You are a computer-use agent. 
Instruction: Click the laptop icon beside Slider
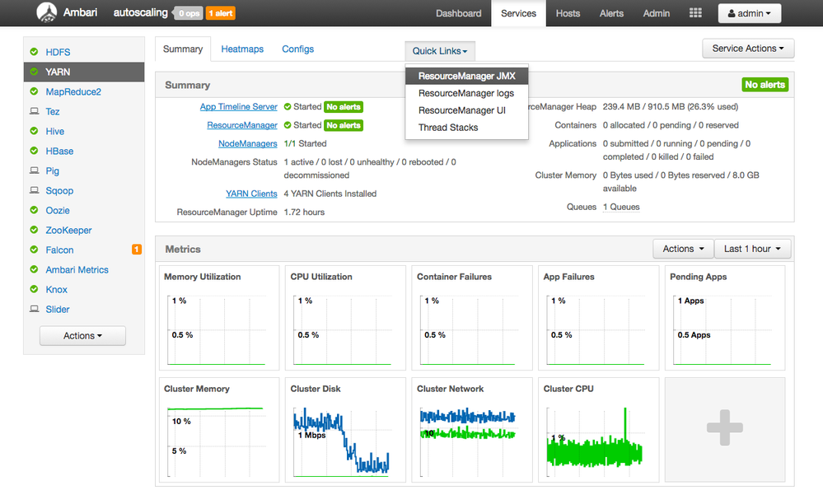(34, 310)
